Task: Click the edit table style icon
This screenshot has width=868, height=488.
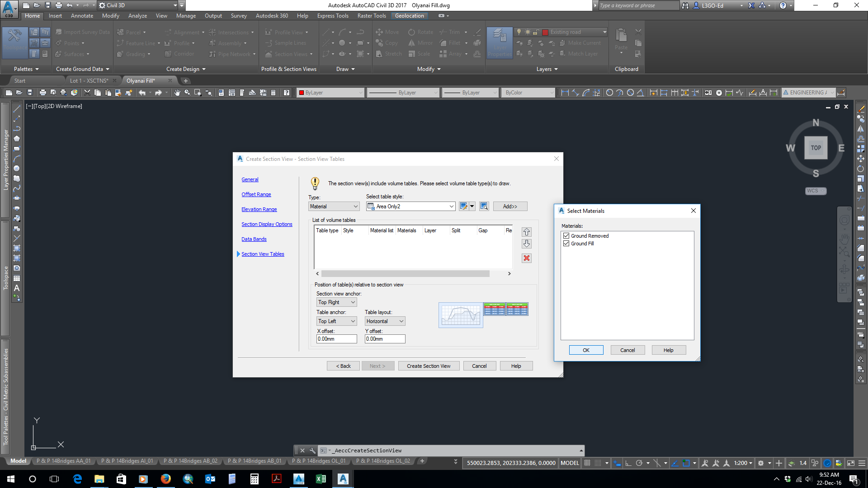Action: click(463, 206)
